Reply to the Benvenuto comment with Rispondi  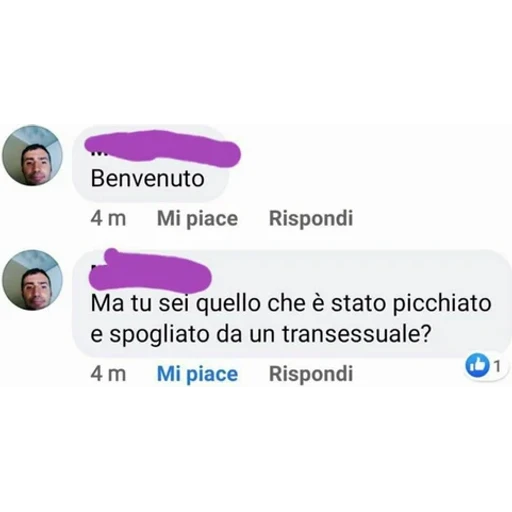(311, 218)
